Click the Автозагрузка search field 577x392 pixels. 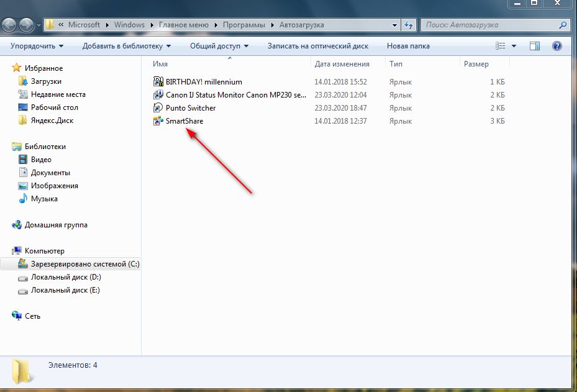coord(491,25)
